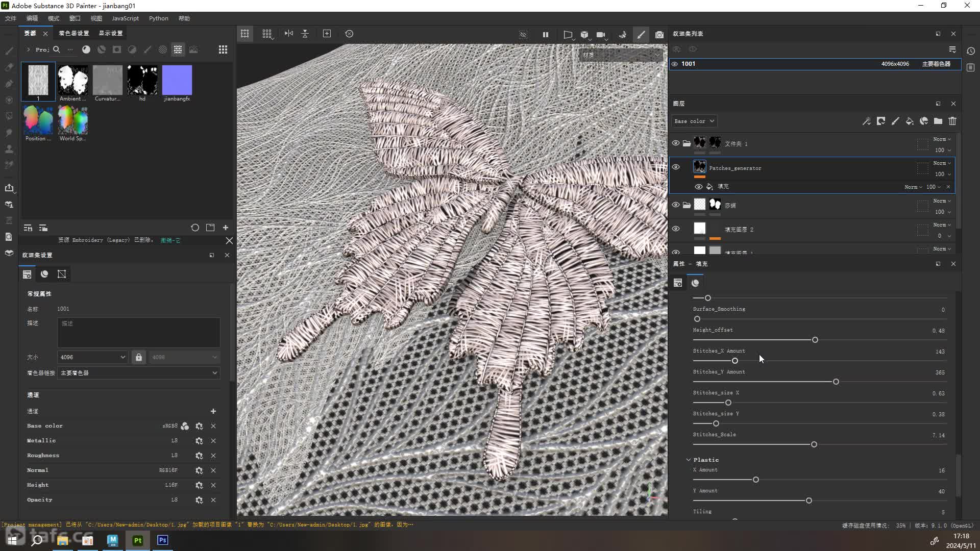The image size is (980, 551).
Task: Open texture set settings tab icon
Action: coord(27,274)
